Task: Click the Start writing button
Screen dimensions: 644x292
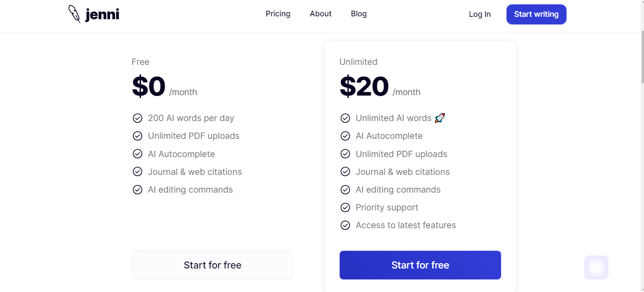Action: pyautogui.click(x=536, y=14)
